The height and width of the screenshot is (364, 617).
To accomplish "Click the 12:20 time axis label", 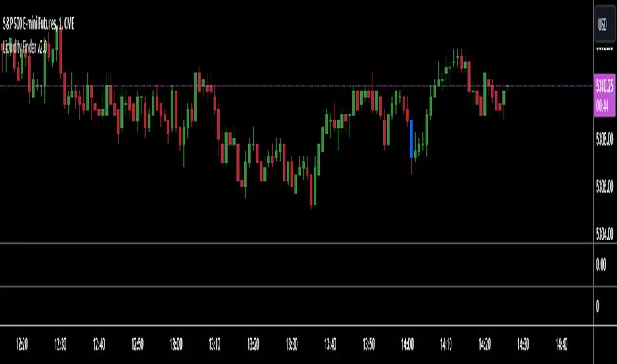I will pos(22,345).
